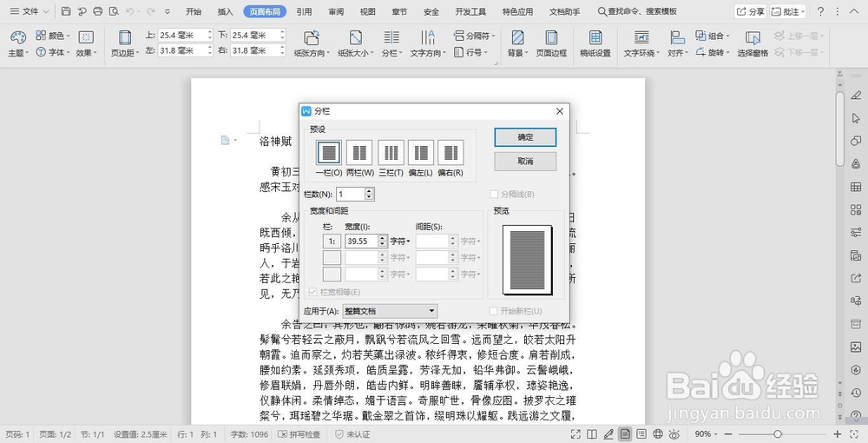This screenshot has width=868, height=443.
Task: Open the 开发工具 developer tools tab
Action: (470, 11)
